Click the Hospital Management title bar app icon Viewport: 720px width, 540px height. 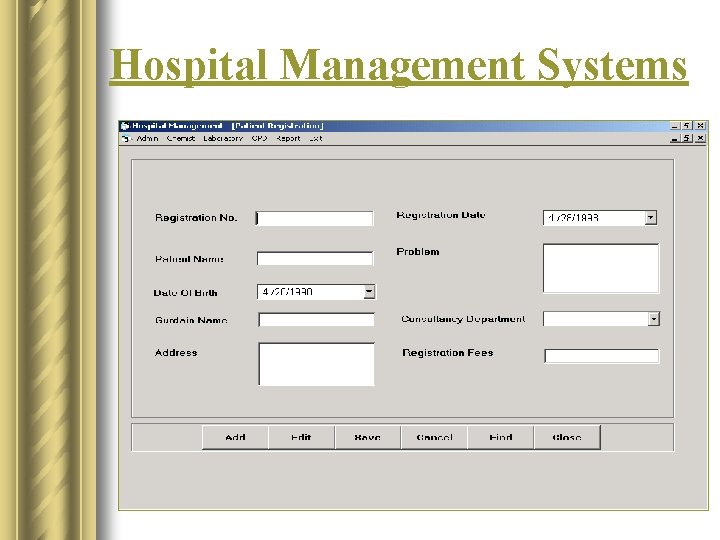pos(125,126)
